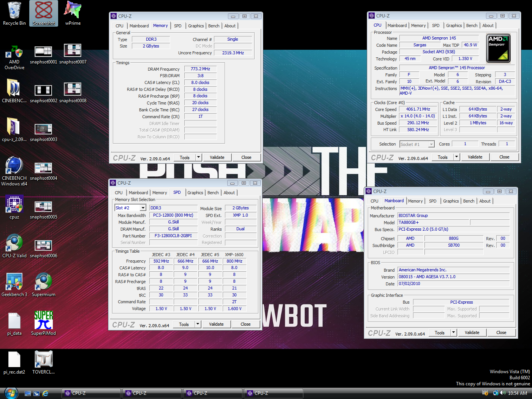
Task: Open Graphics tab in Mainboard window
Action: (451, 201)
